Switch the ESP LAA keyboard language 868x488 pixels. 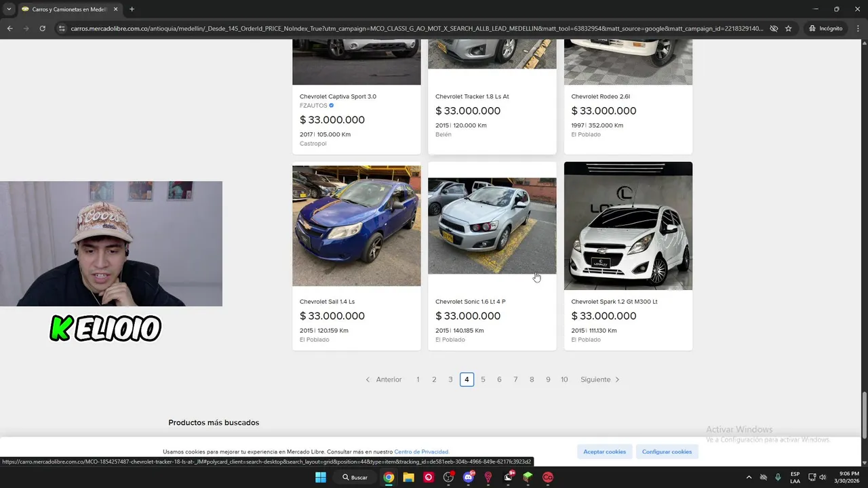[x=795, y=477]
